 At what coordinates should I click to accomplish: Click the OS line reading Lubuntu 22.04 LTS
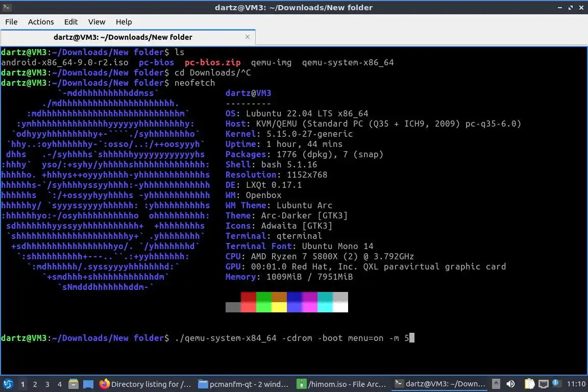(297, 113)
